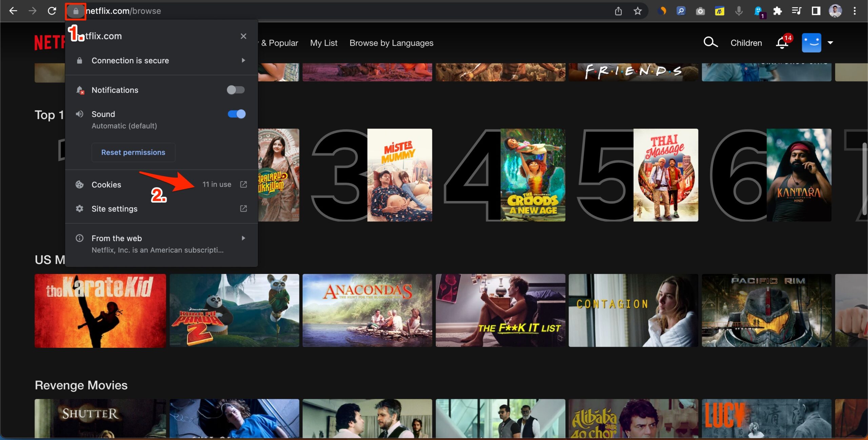Open The Croods A New Age poster
Screen dimensions: 868x440
[533, 175]
